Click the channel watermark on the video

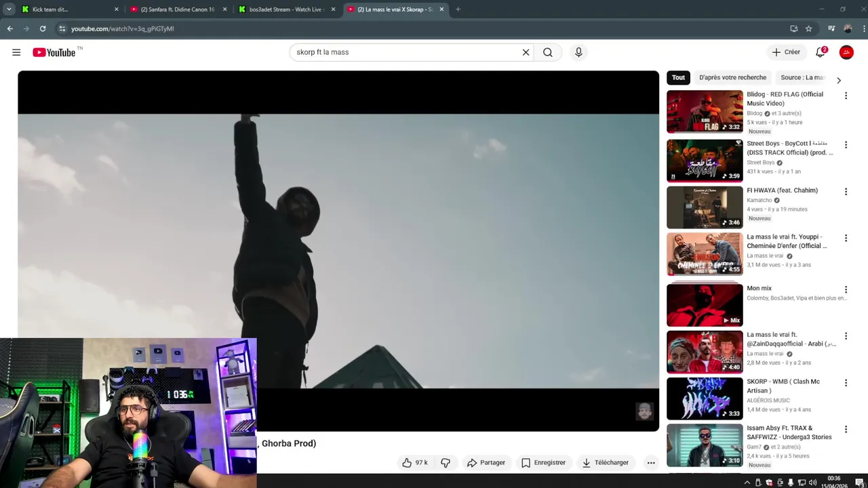(x=644, y=411)
